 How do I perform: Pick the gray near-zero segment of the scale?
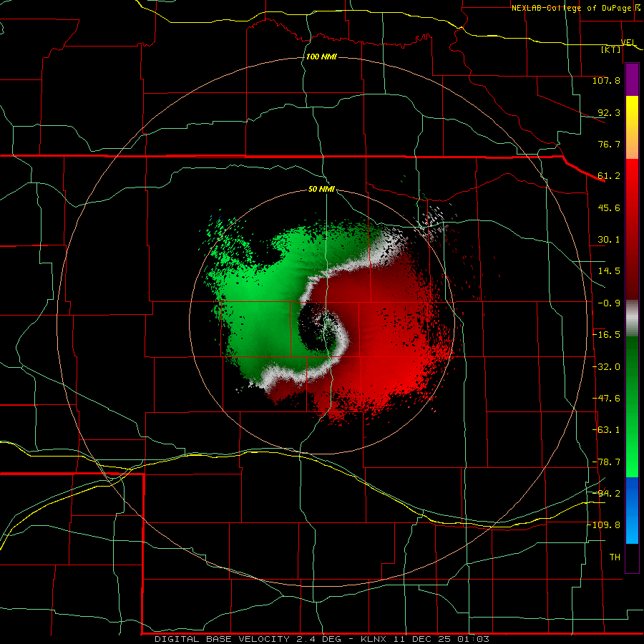tap(632, 318)
